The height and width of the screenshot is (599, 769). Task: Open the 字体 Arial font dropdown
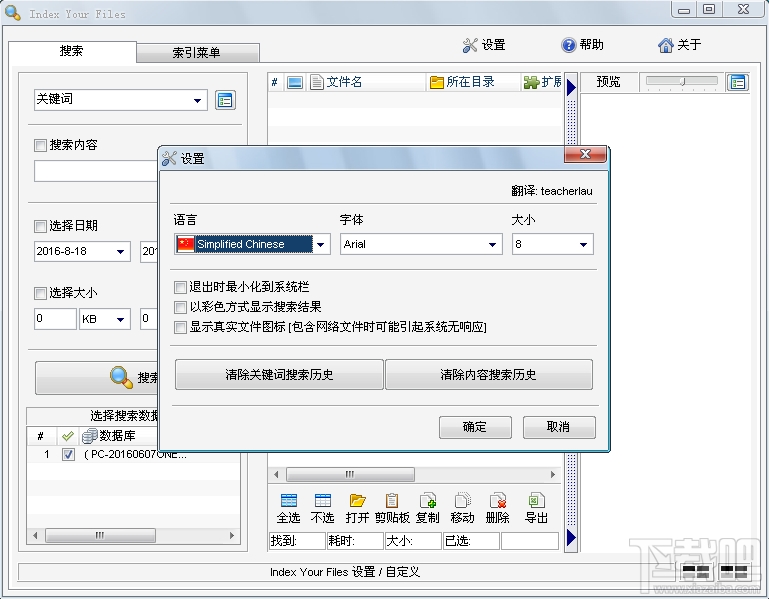tap(492, 244)
